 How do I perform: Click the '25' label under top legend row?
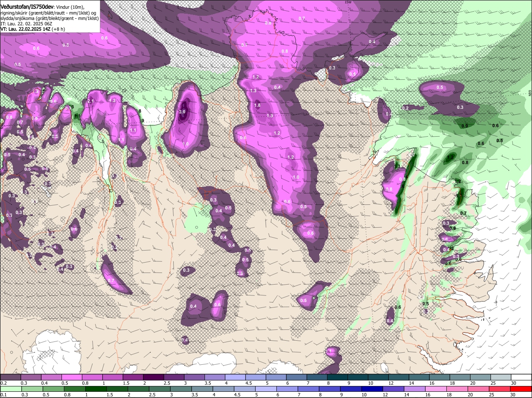[x=493, y=383]
